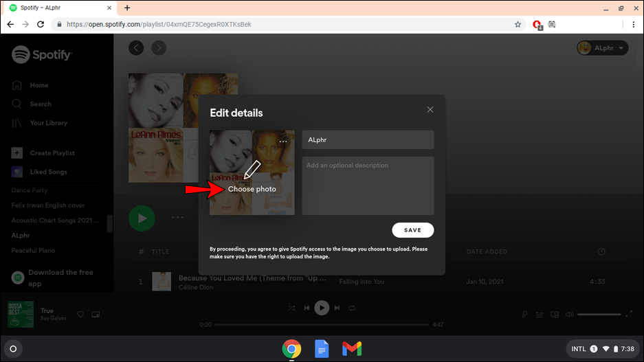The height and width of the screenshot is (362, 644).
Task: Mute using the volume speaker icon
Action: pos(569,315)
